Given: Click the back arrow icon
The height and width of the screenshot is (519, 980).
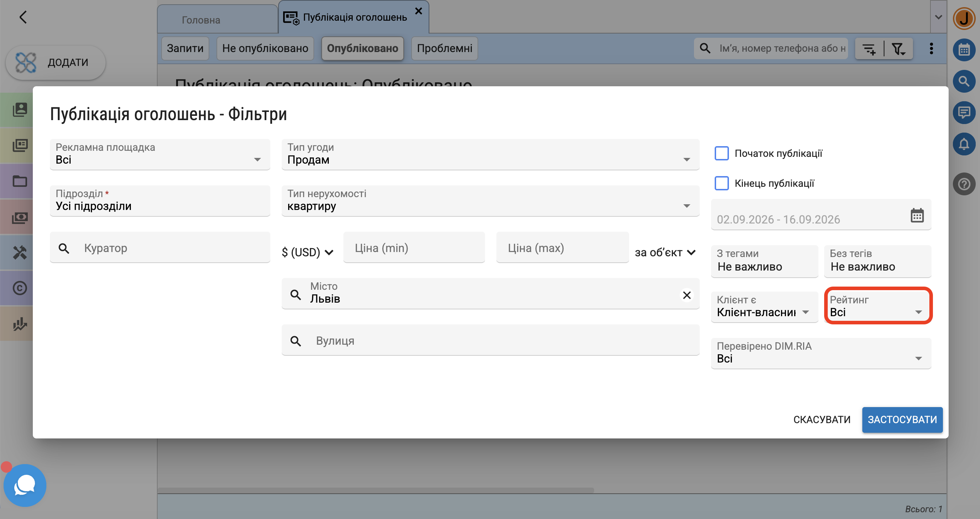Looking at the screenshot, I should (23, 17).
